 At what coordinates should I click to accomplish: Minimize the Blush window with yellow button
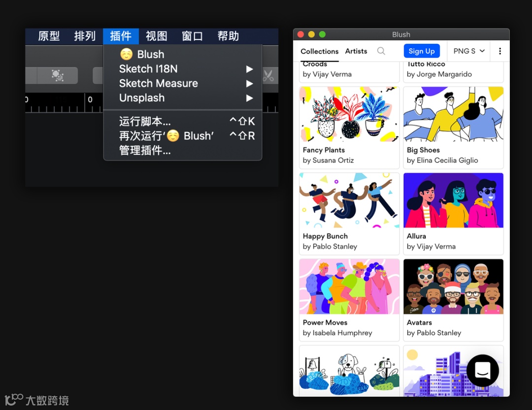coord(311,34)
